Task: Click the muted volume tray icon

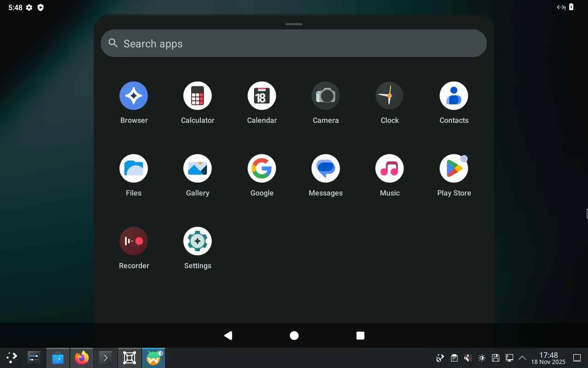Action: 468,358
